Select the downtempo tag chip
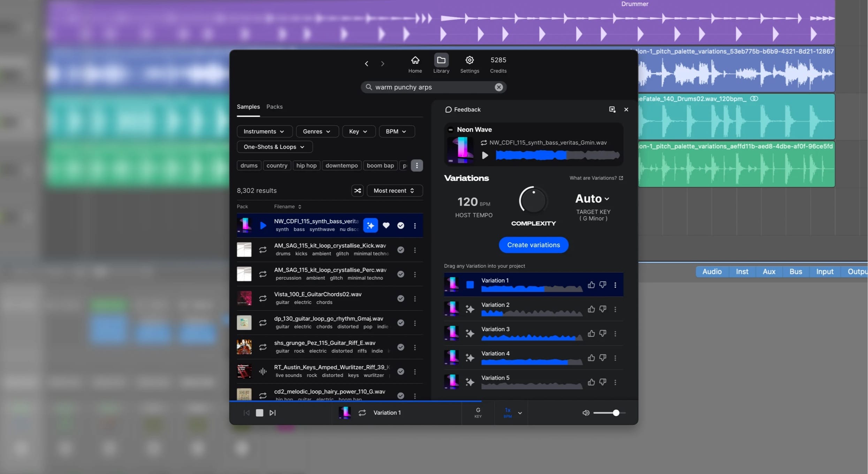 tap(342, 166)
